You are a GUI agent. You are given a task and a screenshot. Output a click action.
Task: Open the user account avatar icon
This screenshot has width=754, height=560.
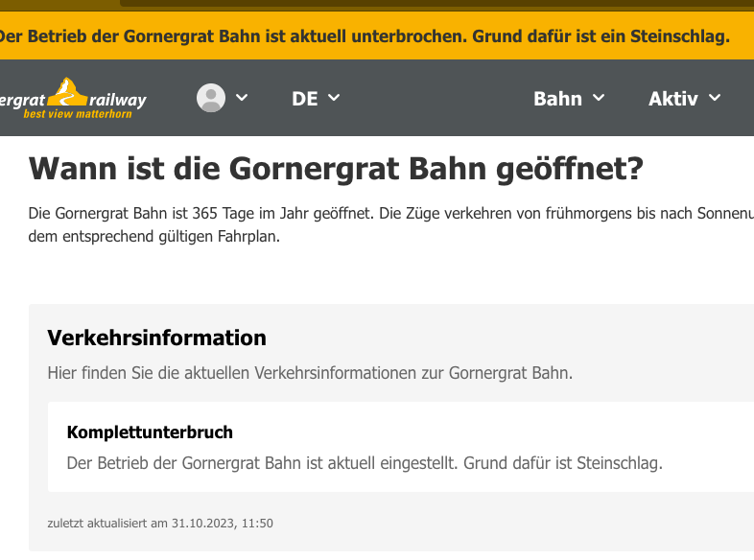pyautogui.click(x=211, y=98)
